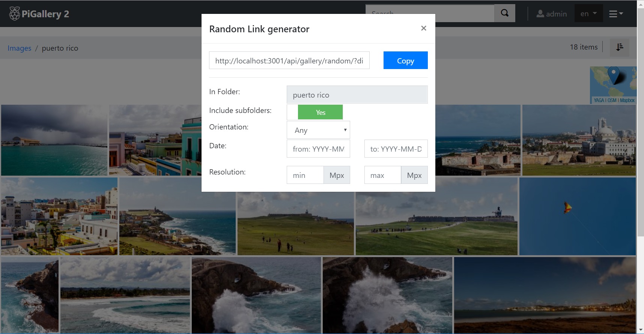Close the Random Link generator dialog

[423, 28]
